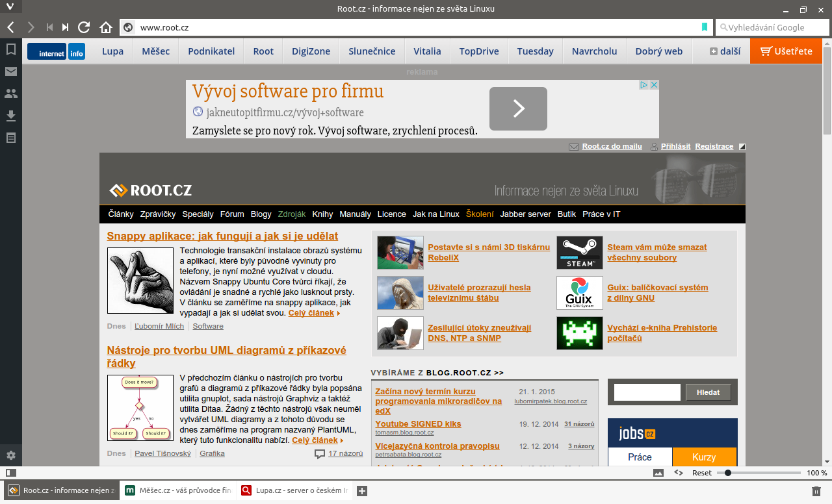This screenshot has width=832, height=504.
Task: Open the closed tabs trash
Action: [817, 491]
